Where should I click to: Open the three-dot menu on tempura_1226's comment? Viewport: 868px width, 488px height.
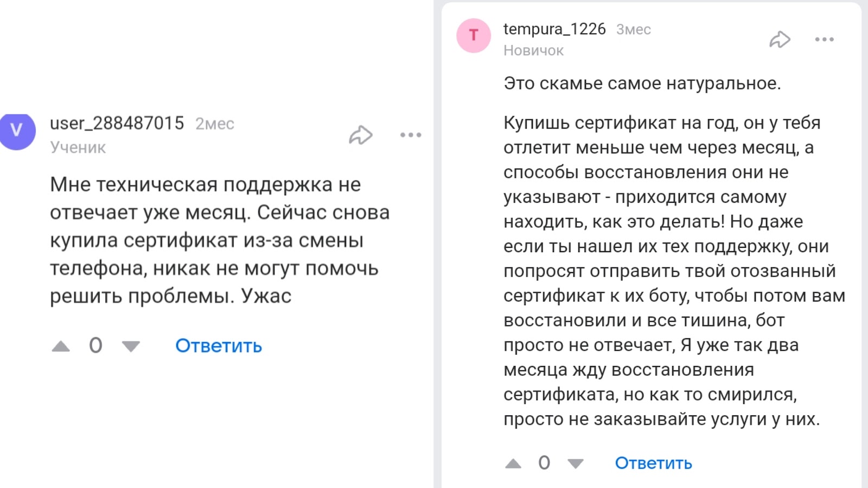(x=825, y=38)
